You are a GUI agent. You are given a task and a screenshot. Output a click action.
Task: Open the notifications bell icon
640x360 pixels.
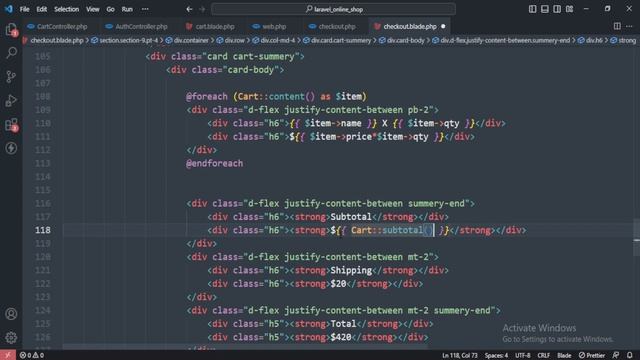(630, 355)
